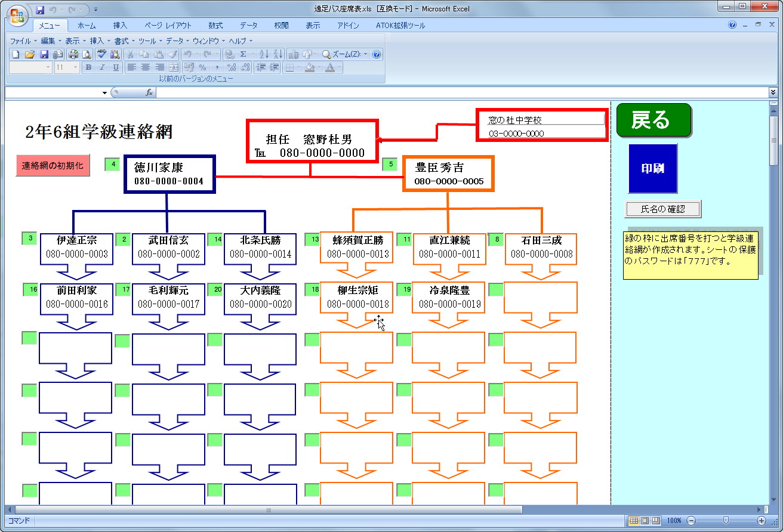
Task: Open the chart creation icon
Action: [x=294, y=54]
